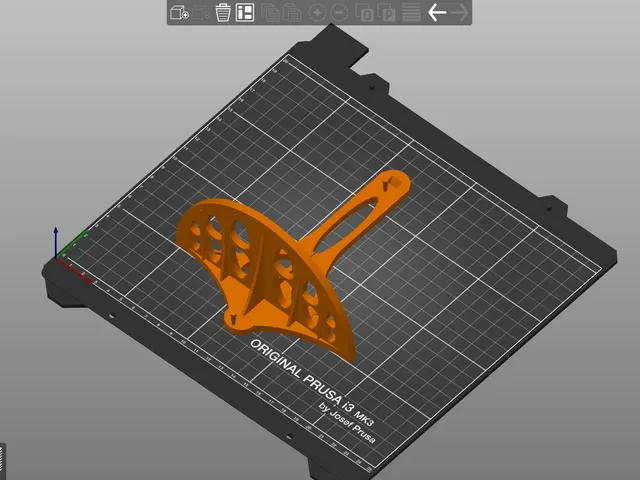The width and height of the screenshot is (640, 480).
Task: Click the greyed Redo right arrow
Action: (460, 13)
